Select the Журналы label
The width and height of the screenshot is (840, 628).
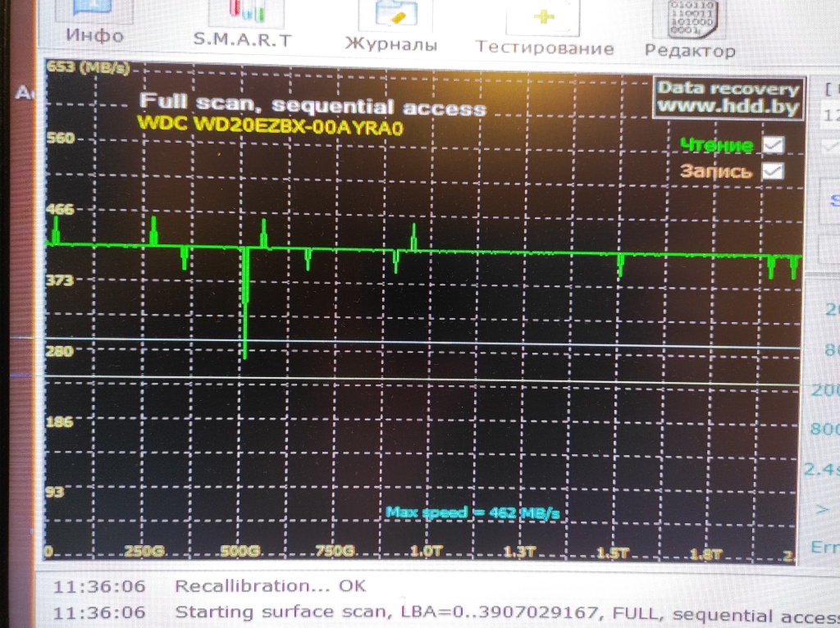391,44
